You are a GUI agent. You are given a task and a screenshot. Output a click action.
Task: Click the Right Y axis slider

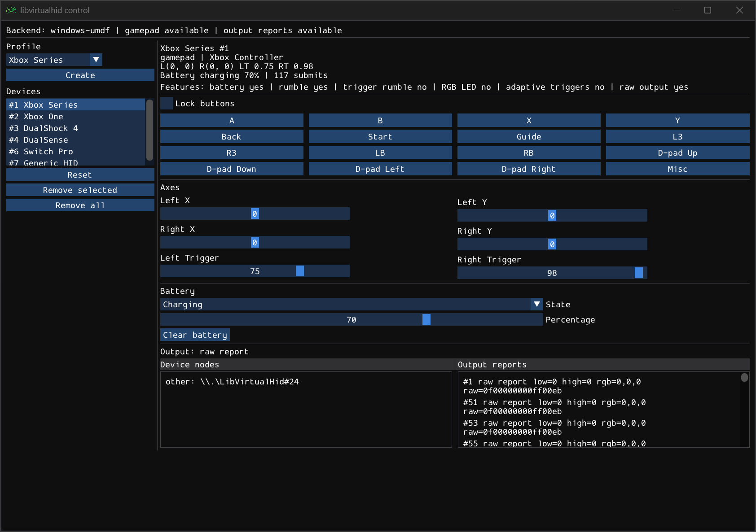(552, 244)
